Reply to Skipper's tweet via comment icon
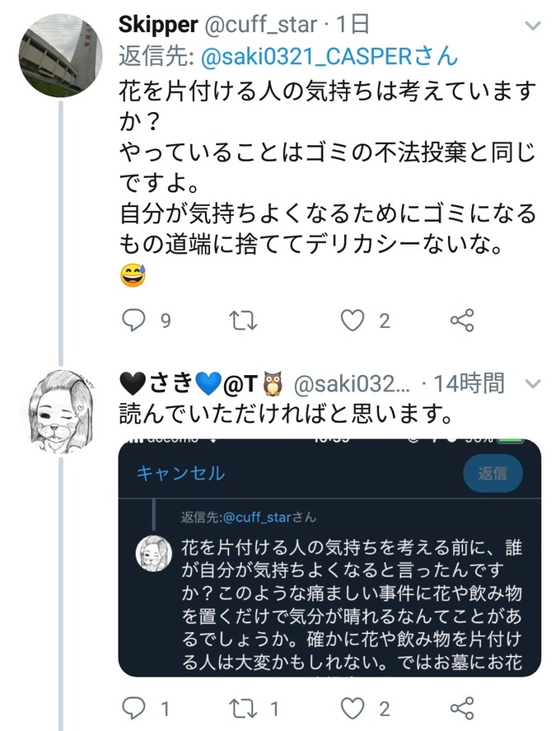560x731 pixels. [133, 321]
